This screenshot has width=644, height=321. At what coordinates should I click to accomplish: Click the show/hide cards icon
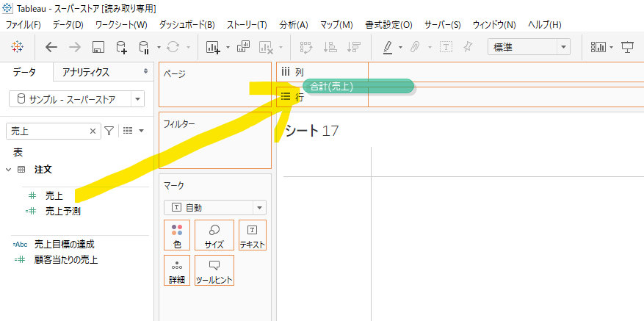click(x=598, y=47)
